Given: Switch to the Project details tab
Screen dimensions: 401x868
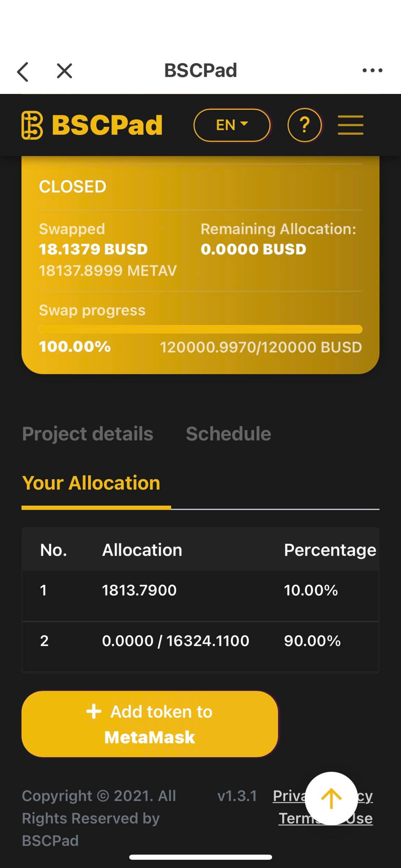Looking at the screenshot, I should point(88,434).
